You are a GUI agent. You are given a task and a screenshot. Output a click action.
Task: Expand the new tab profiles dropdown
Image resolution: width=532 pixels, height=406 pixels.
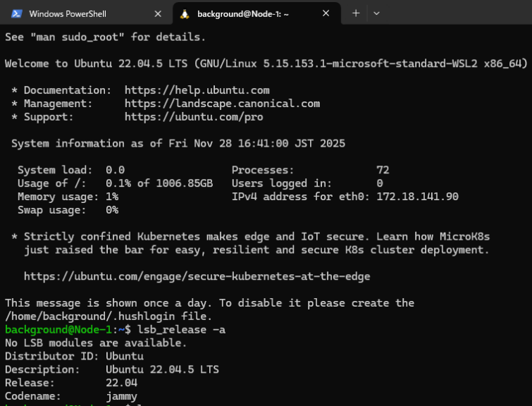click(x=376, y=13)
